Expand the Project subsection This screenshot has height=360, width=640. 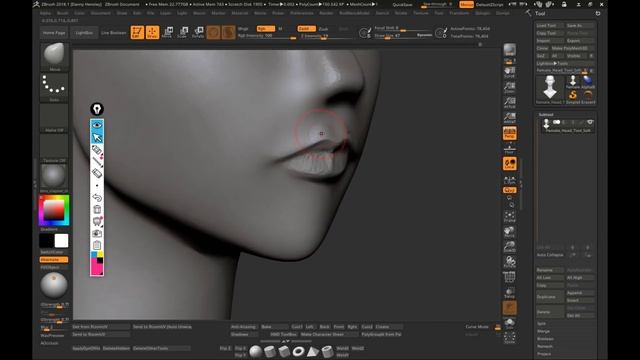coord(544,354)
